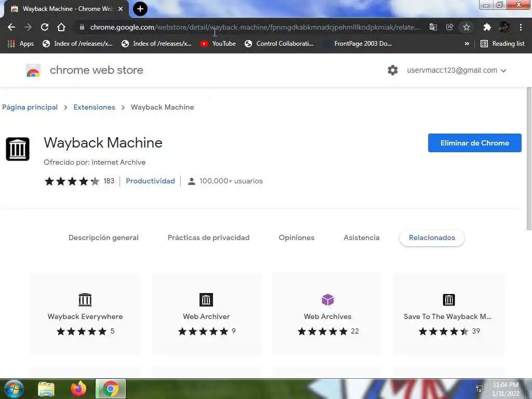Click the padlock site info icon
Viewport: 532px width, 399px height.
tap(82, 27)
